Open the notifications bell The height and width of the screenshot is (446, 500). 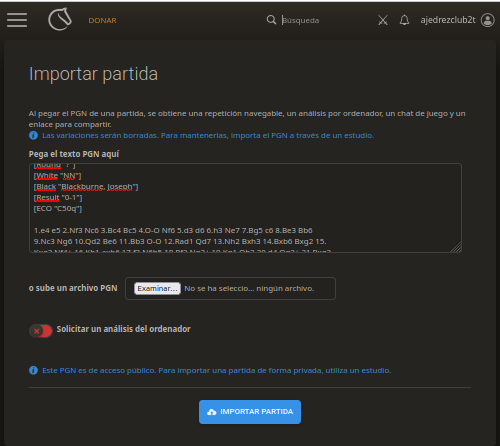tap(404, 20)
